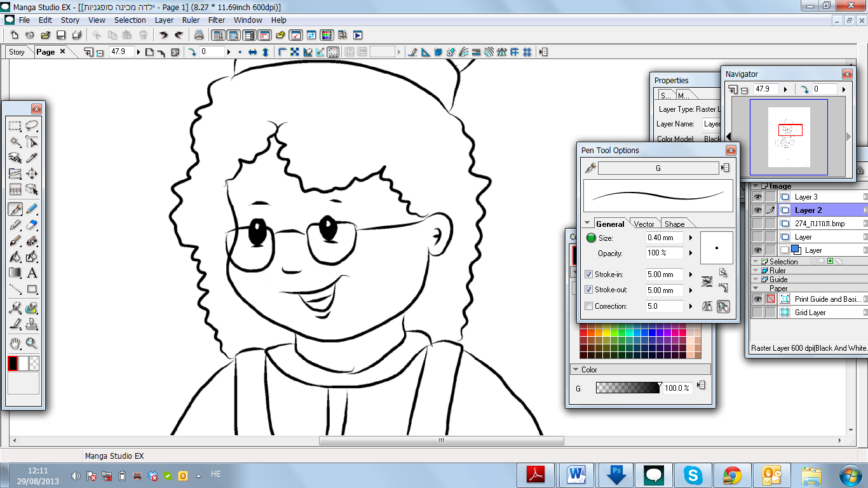Click the grayscale color slider bar

628,388
